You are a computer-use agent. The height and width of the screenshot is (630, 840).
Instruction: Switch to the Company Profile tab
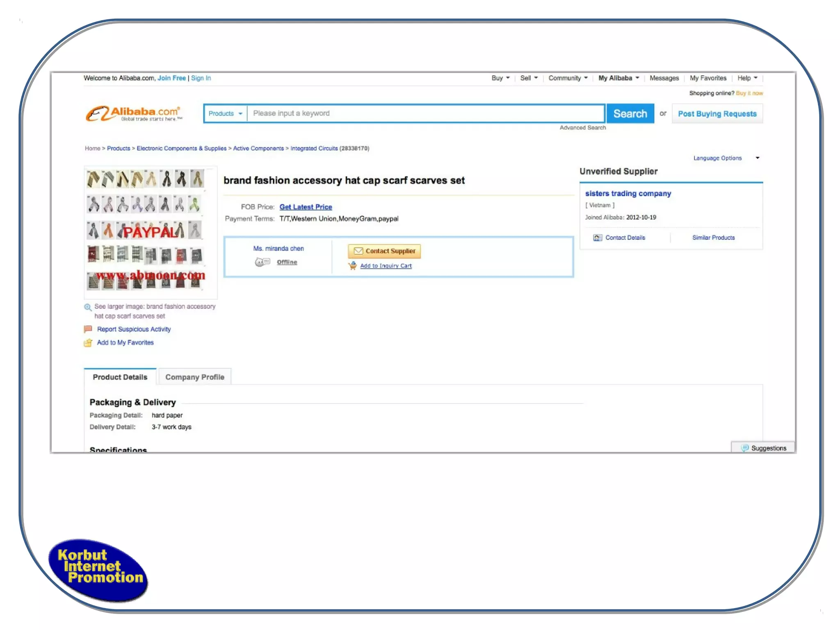click(x=194, y=377)
